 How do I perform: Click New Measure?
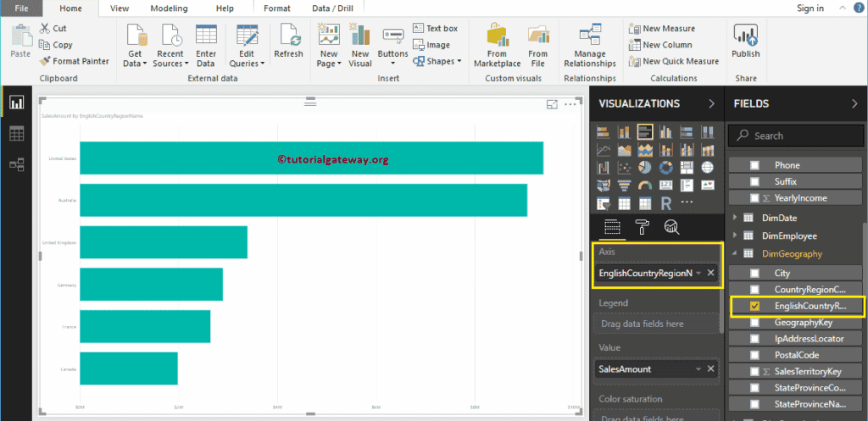coord(662,28)
